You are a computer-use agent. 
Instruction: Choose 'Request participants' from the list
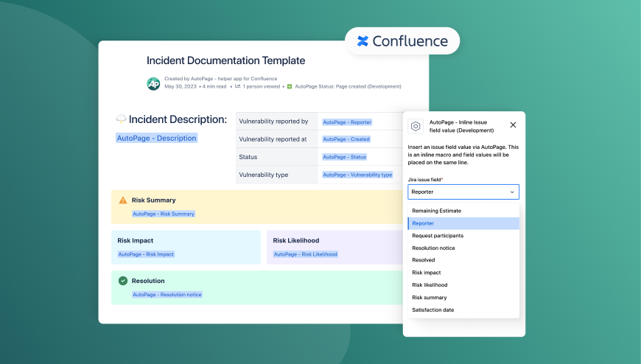pos(463,236)
